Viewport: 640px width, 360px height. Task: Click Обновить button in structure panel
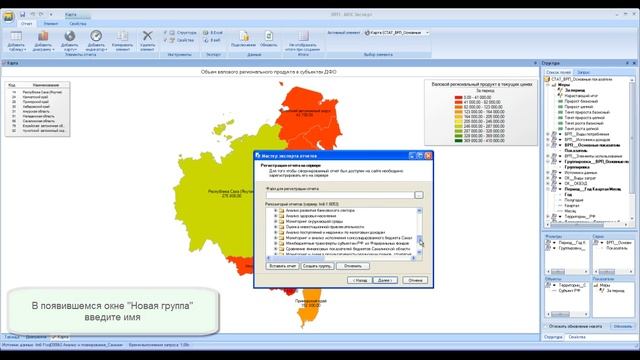[622, 327]
